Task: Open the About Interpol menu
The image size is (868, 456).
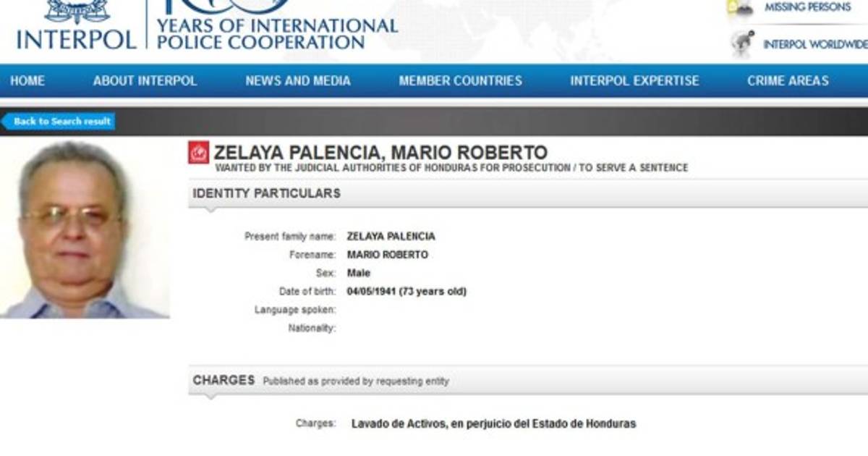Action: click(x=145, y=81)
